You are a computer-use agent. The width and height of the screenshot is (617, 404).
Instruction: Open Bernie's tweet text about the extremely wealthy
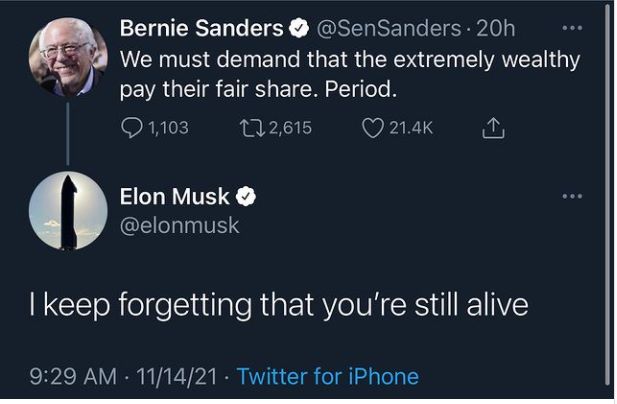[x=349, y=74]
